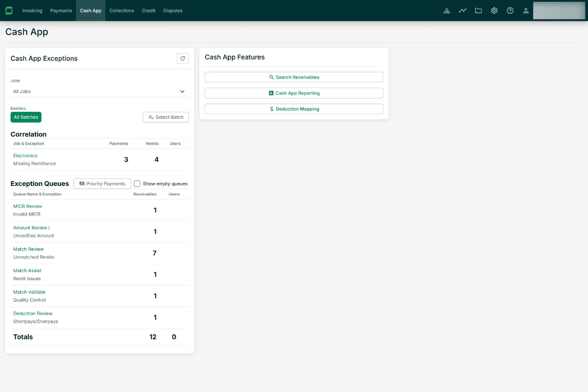The height and width of the screenshot is (392, 588).
Task: Open the user profile icon
Action: [x=526, y=11]
